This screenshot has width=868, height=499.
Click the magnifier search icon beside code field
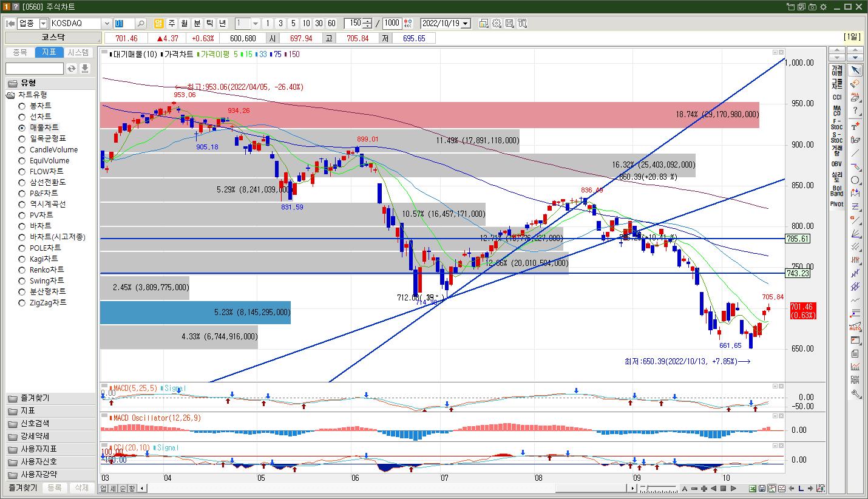[x=140, y=24]
